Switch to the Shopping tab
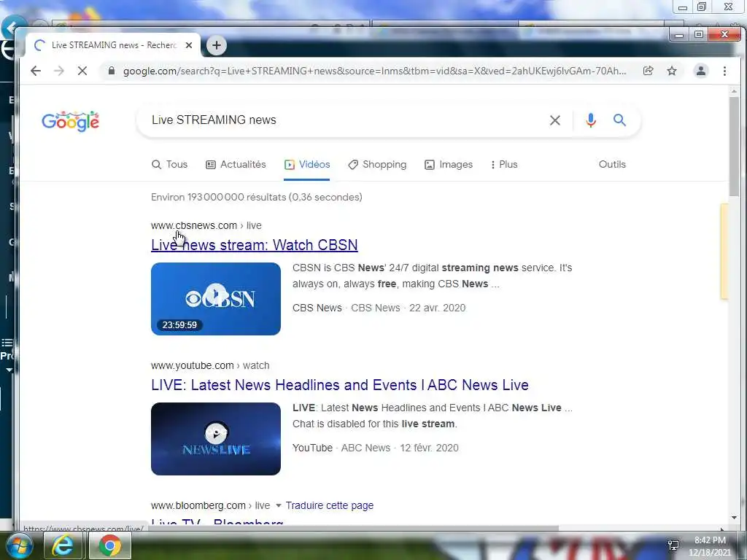Image resolution: width=747 pixels, height=560 pixels. [377, 164]
